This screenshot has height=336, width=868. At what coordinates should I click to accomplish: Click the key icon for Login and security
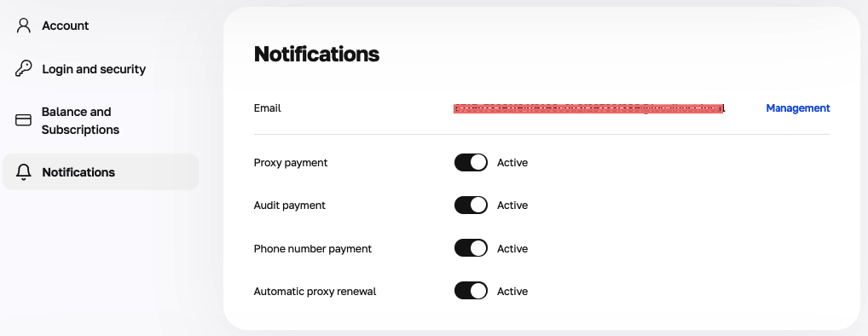[23, 68]
